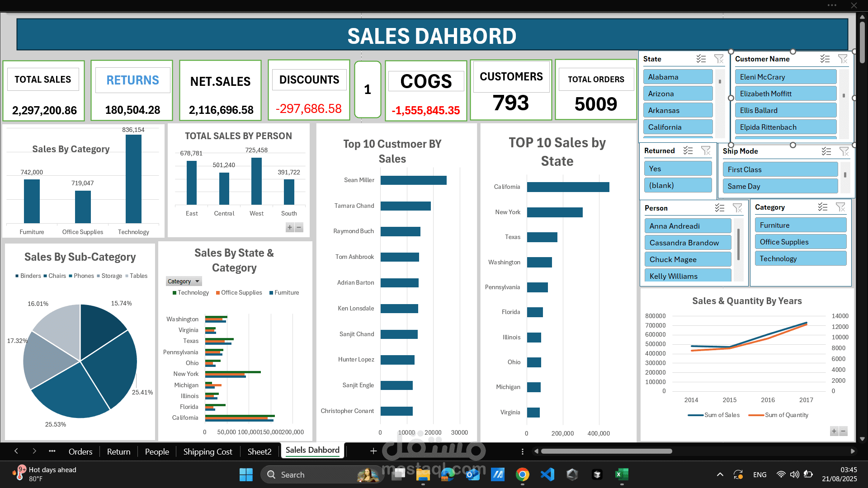Click the add new sheet plus icon
Viewport: 868px width, 488px height.
click(x=373, y=451)
